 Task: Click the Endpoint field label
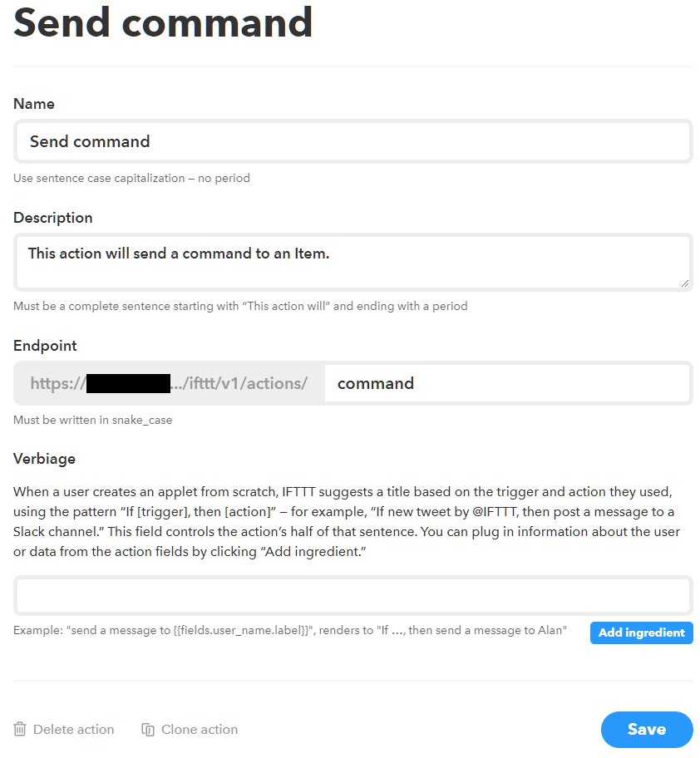[x=47, y=346]
